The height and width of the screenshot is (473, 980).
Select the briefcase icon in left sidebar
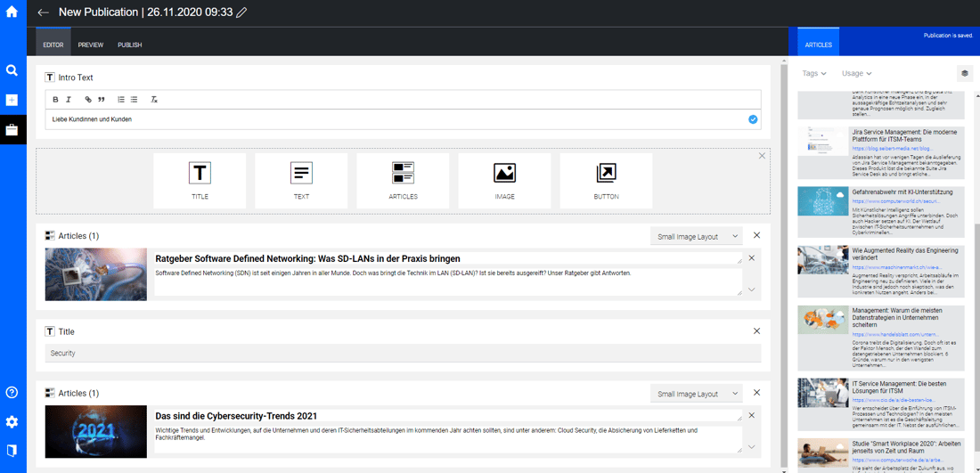[12, 130]
